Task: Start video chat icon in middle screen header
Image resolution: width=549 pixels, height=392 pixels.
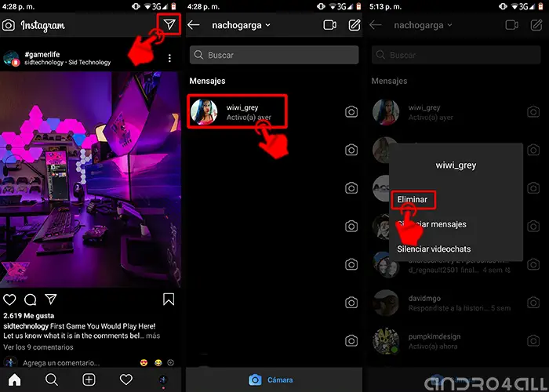Action: tap(329, 25)
